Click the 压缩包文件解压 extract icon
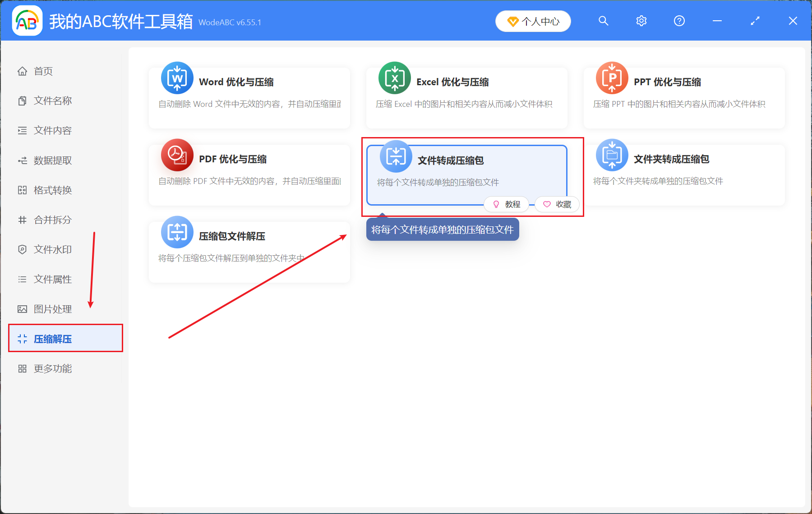The width and height of the screenshot is (812, 514). pos(177,232)
